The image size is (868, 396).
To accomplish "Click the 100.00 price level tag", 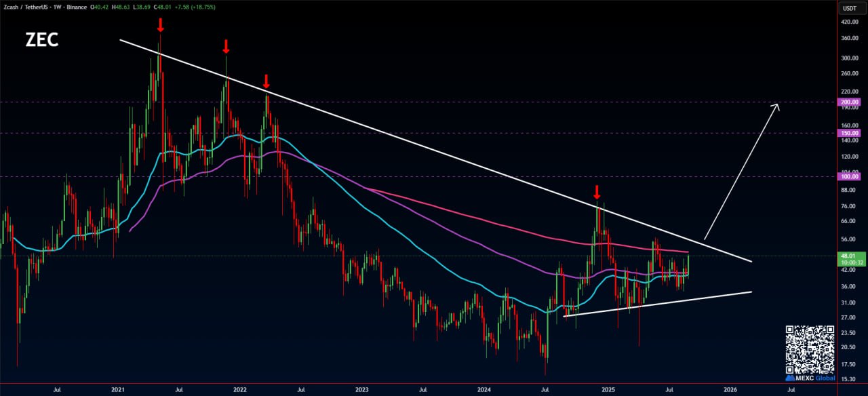I will click(x=849, y=176).
